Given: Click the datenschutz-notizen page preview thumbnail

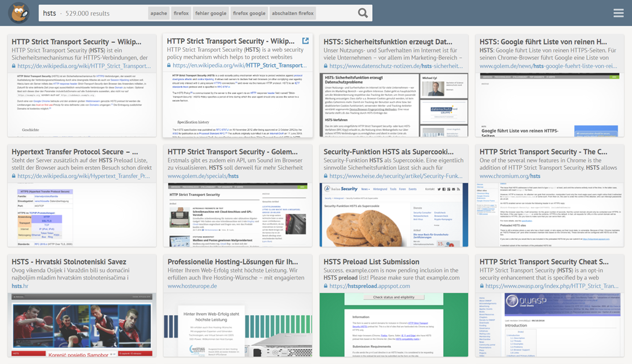Looking at the screenshot, I should [394, 105].
